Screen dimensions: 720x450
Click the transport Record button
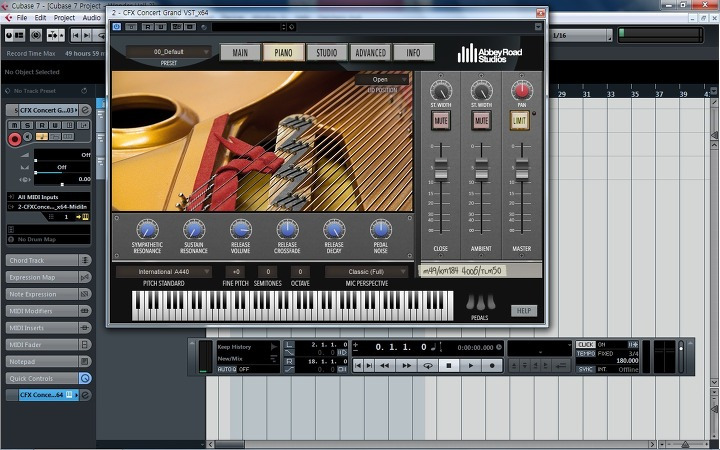pyautogui.click(x=492, y=366)
